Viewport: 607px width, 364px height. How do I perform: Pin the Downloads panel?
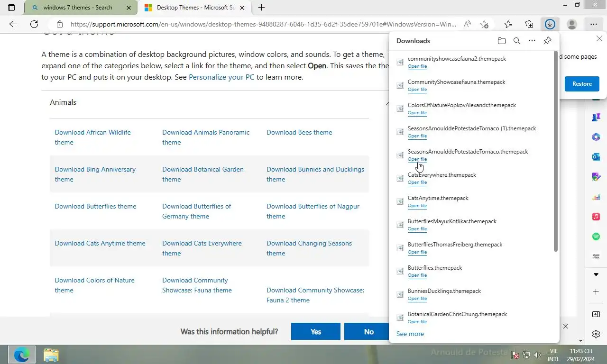tap(547, 41)
